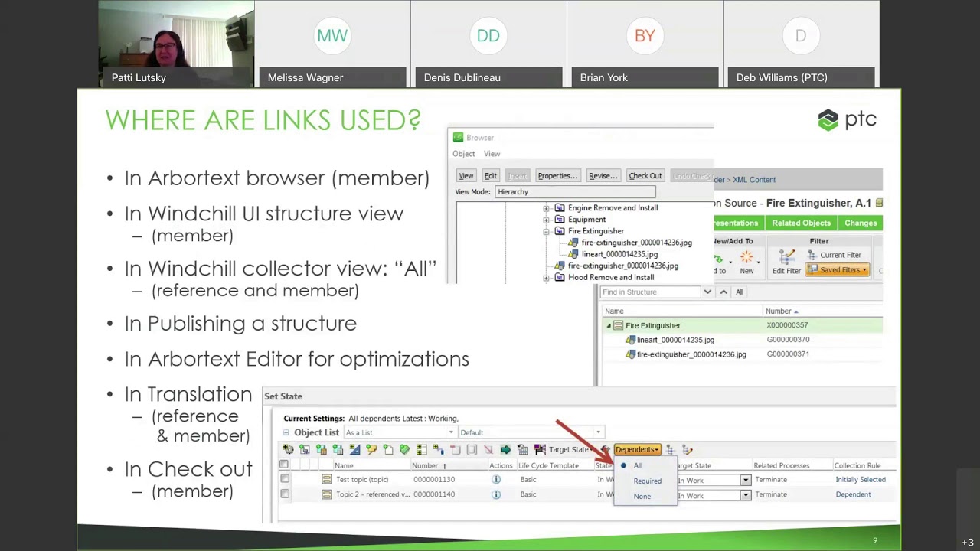The height and width of the screenshot is (551, 980).
Task: Switch to the Related Objects tab
Action: 801,223
